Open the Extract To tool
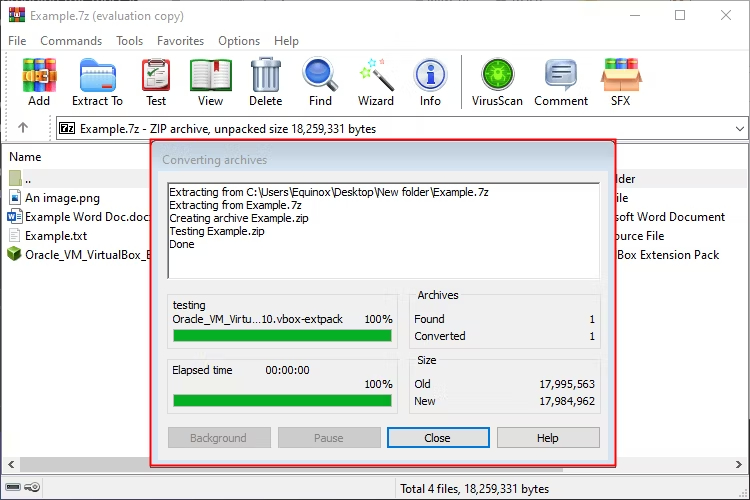The image size is (750, 500). coord(98,75)
